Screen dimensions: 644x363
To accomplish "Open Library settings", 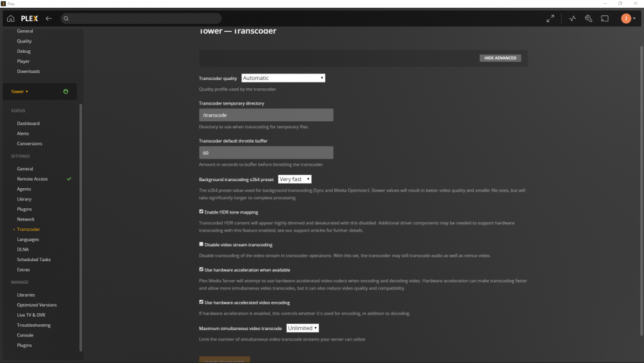I will click(x=24, y=199).
